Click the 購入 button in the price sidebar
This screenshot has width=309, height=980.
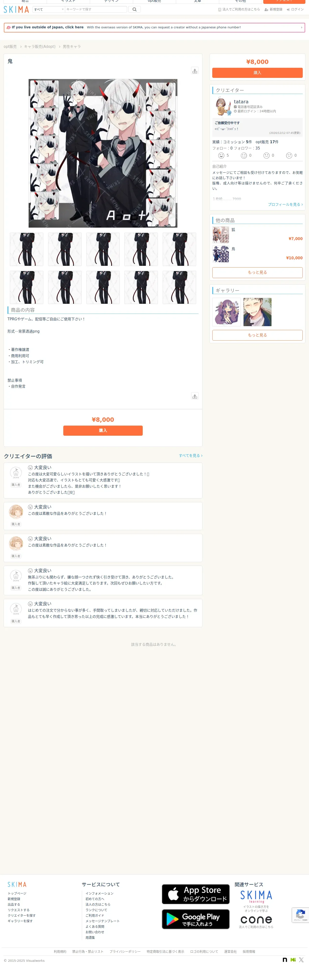(x=257, y=73)
